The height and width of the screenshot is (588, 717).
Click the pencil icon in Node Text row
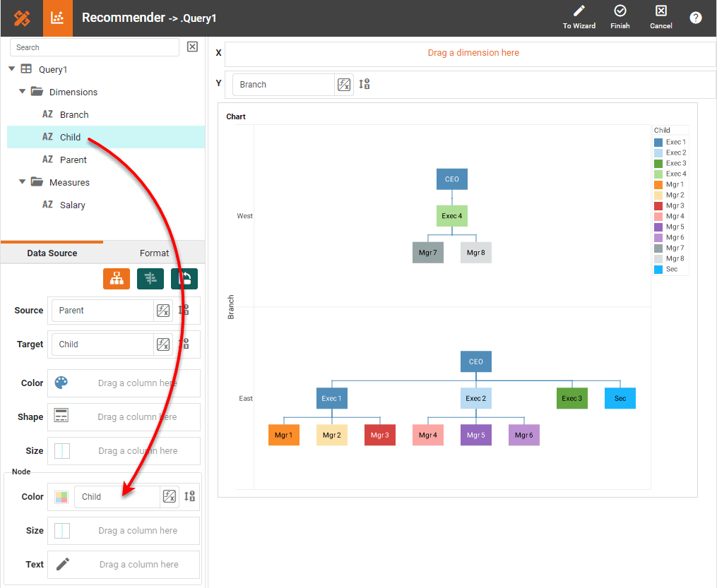[x=63, y=564]
